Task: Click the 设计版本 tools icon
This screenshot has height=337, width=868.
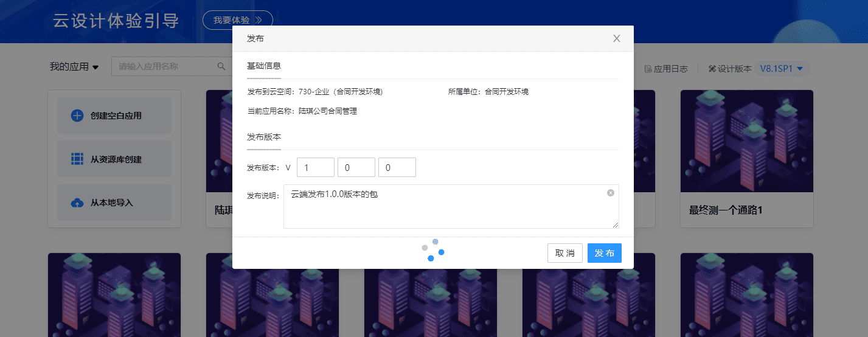Action: point(712,69)
